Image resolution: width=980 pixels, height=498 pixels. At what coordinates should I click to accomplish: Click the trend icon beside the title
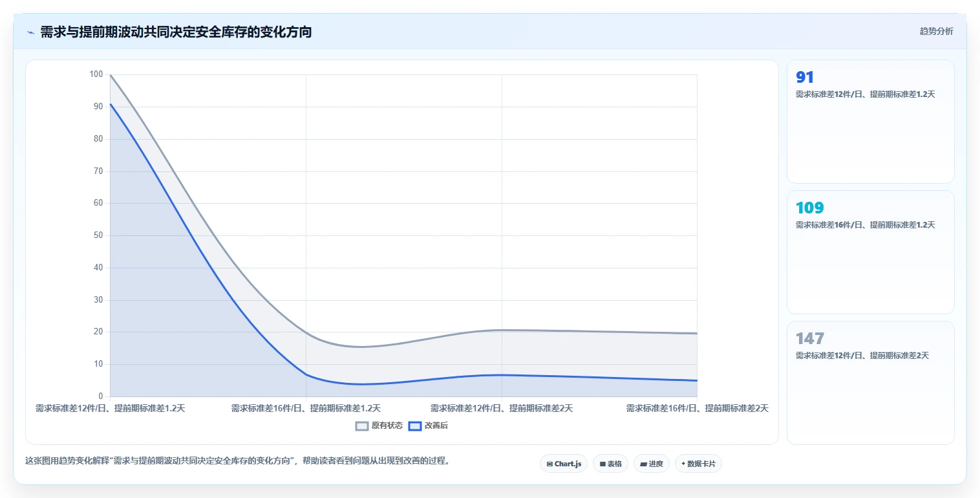(x=30, y=32)
